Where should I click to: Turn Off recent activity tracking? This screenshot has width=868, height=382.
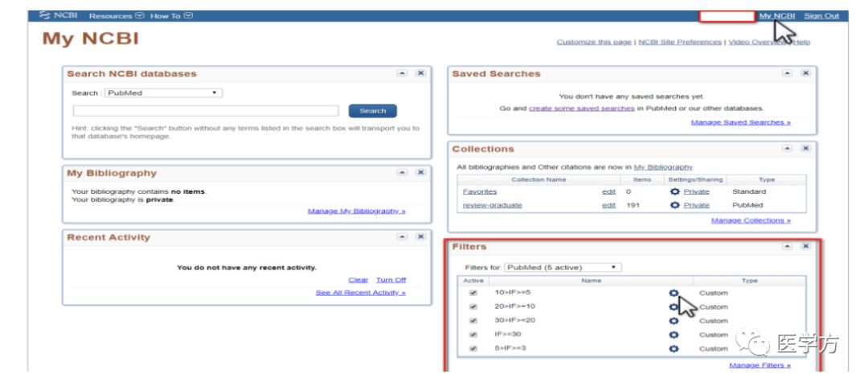pyautogui.click(x=391, y=280)
